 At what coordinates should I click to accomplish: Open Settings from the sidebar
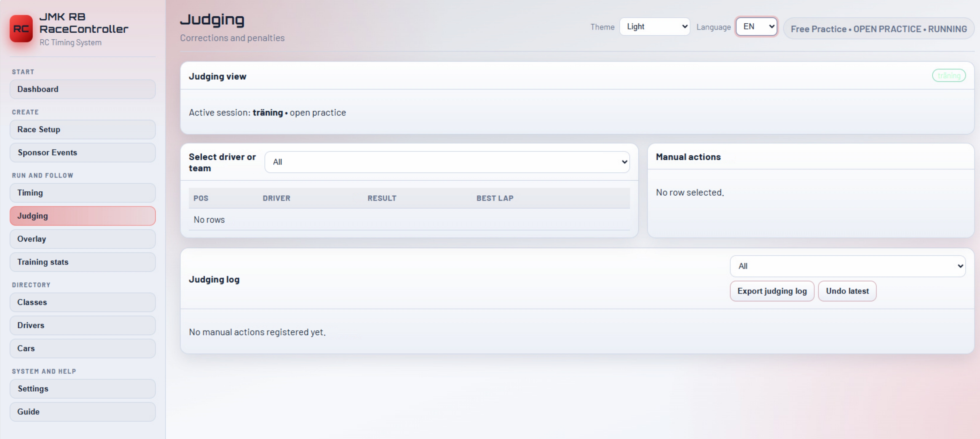coord(83,389)
